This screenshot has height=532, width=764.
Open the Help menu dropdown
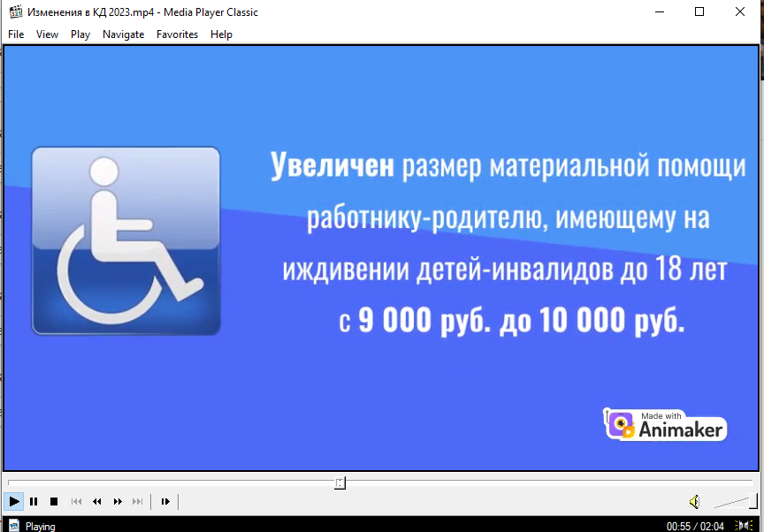(221, 34)
